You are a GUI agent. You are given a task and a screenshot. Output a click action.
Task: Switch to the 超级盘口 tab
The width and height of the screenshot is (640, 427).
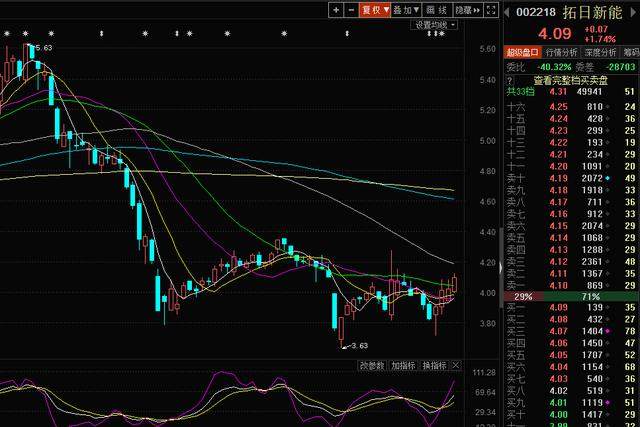(522, 52)
